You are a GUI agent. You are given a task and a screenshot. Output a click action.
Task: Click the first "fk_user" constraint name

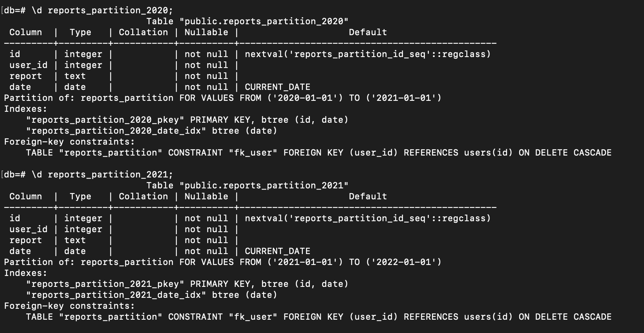(253, 152)
